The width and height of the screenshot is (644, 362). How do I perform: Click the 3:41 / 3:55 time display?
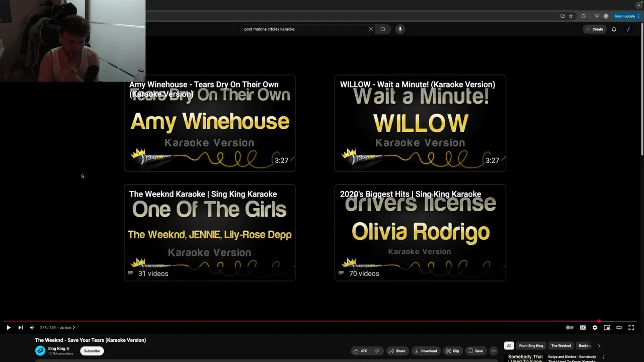pos(48,327)
